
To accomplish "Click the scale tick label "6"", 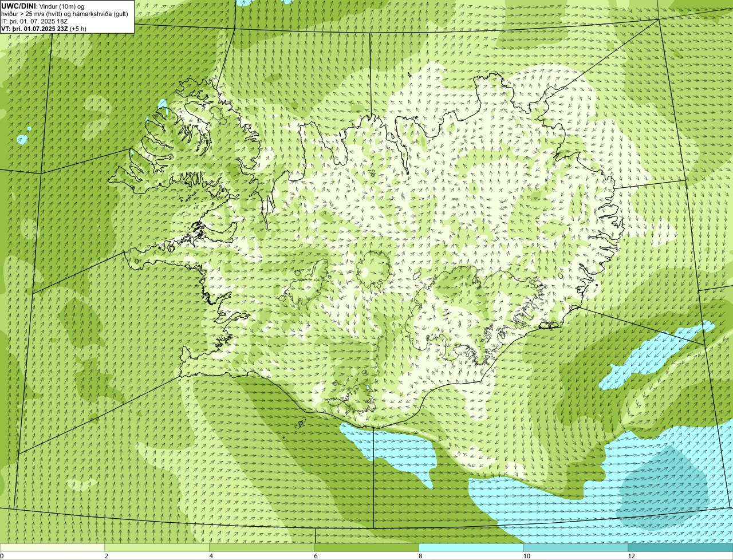I will tap(315, 556).
